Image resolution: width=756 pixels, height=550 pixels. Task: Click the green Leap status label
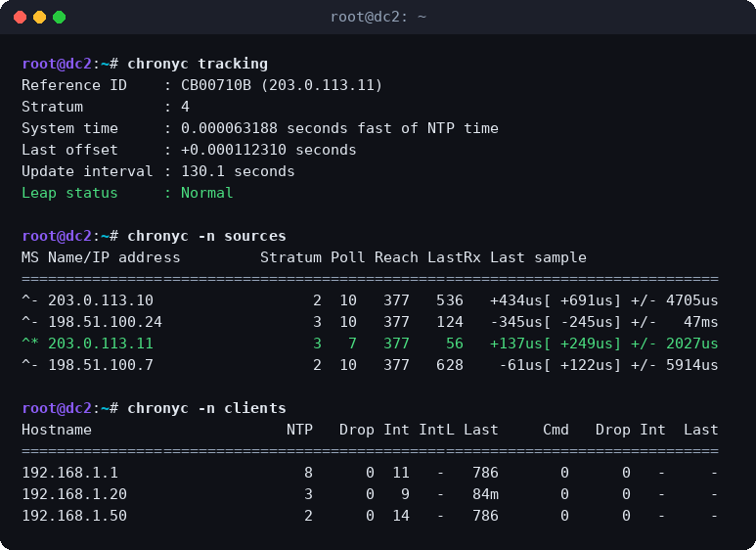69,193
